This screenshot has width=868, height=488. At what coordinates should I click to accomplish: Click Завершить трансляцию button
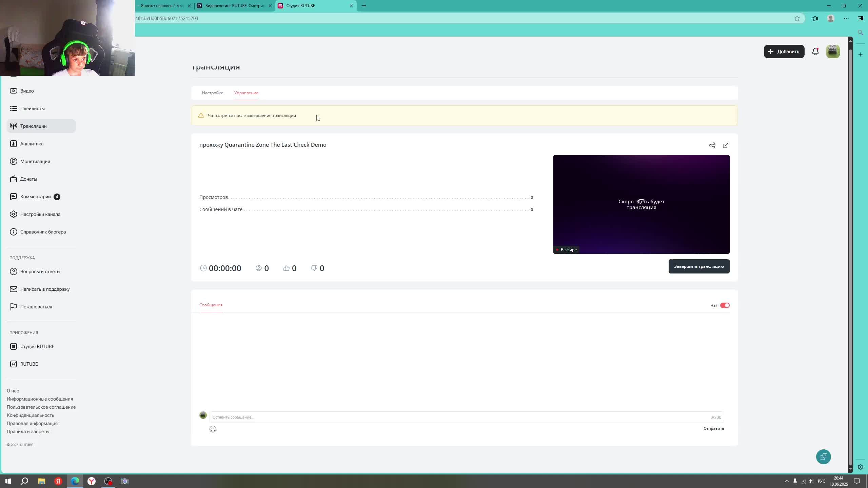tap(699, 266)
